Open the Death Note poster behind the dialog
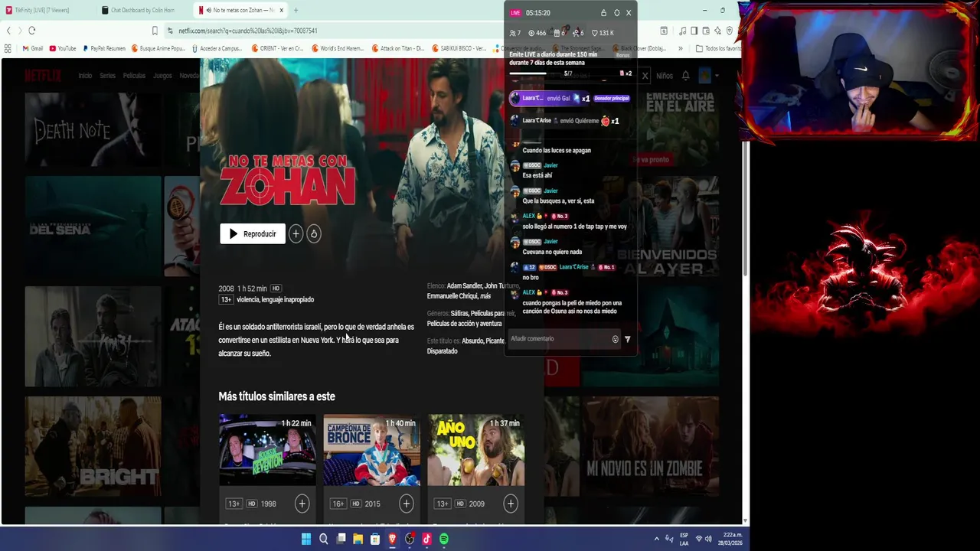980x551 pixels. tap(93, 129)
